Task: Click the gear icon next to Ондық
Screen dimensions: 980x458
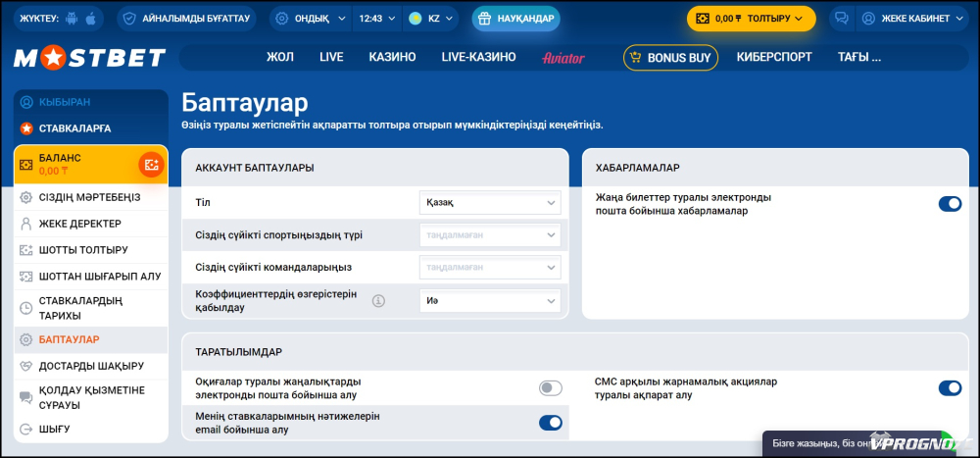Action: pyautogui.click(x=282, y=19)
